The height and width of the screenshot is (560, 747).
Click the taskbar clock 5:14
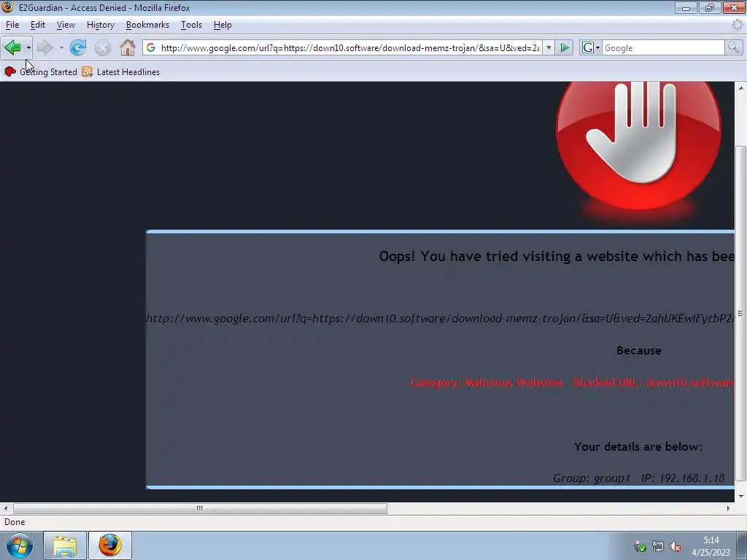[x=711, y=546]
